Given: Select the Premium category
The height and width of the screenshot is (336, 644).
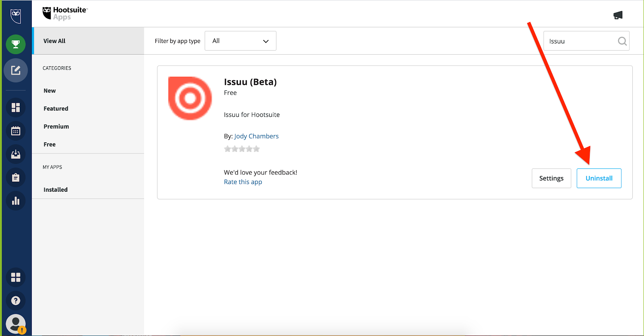Looking at the screenshot, I should 56,127.
